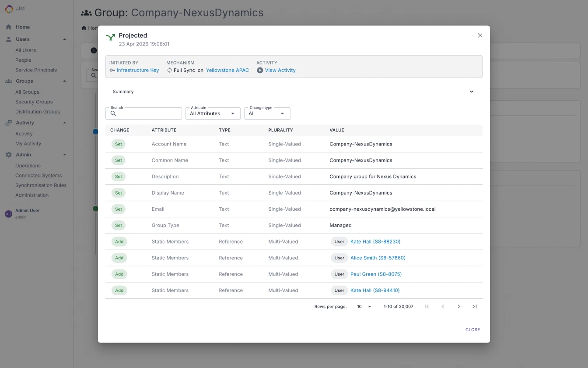Click the search magnifier icon in dialog
Viewport: 588px width, 368px height.
coord(113,113)
